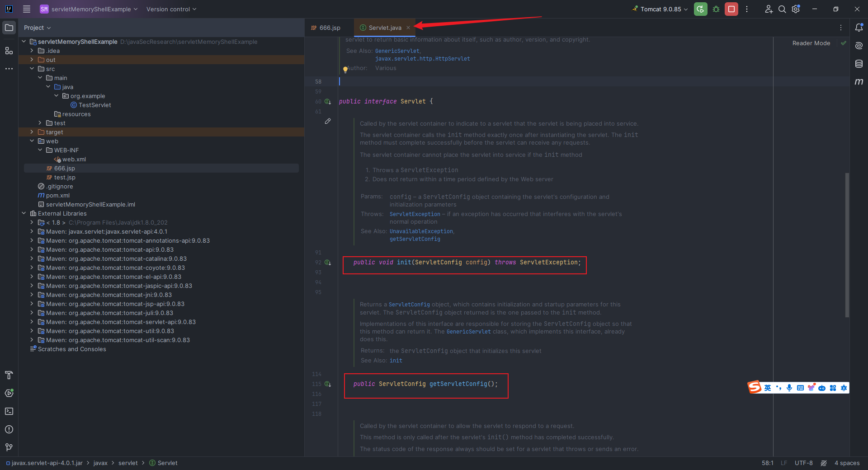Click the editor vertical scrollbar thumb

coord(847,245)
